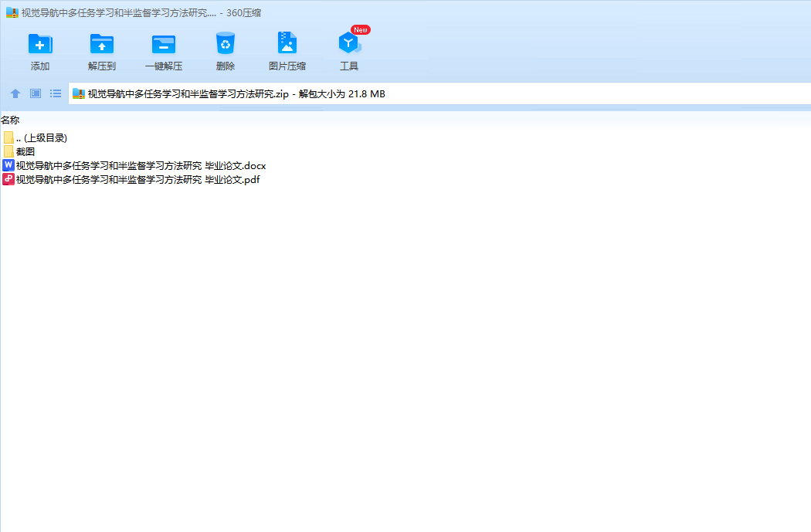Click the PDF icon of the .pdf file
The image size is (811, 532).
coord(8,179)
